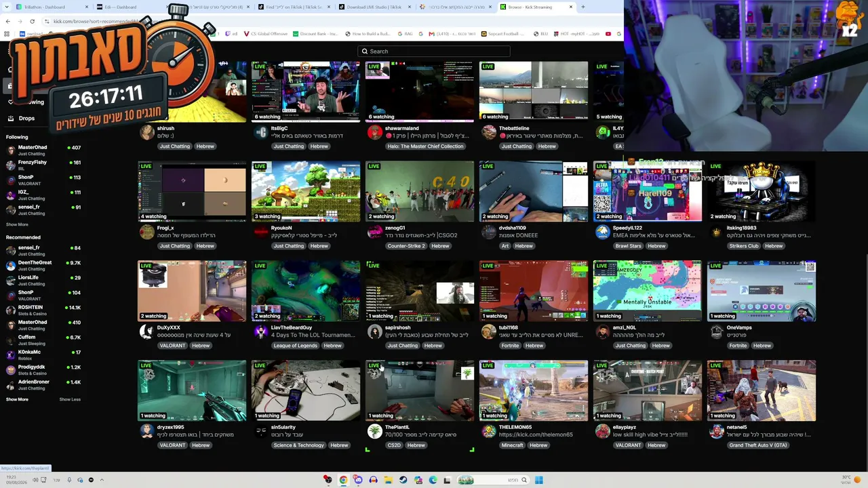Expand Following list with Show More
This screenshot has width=868, height=488.
tap(17, 224)
